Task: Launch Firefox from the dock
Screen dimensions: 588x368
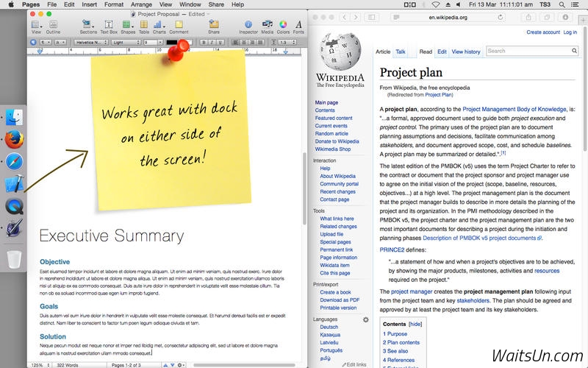Action: coord(14,139)
